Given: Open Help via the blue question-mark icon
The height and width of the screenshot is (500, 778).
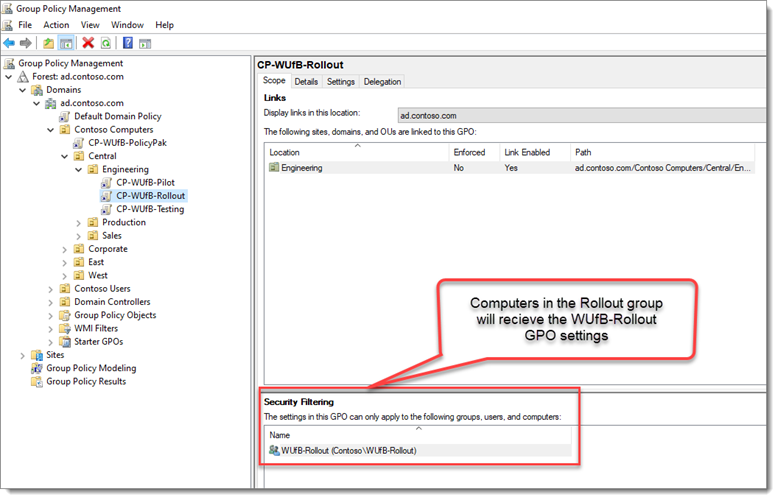Looking at the screenshot, I should pos(128,43).
